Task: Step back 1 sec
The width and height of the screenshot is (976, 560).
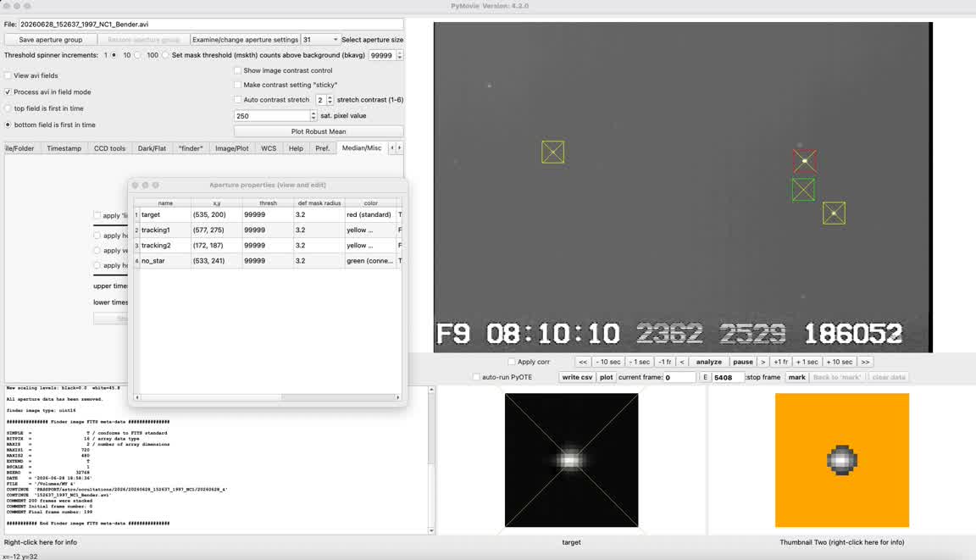Action: pos(640,362)
